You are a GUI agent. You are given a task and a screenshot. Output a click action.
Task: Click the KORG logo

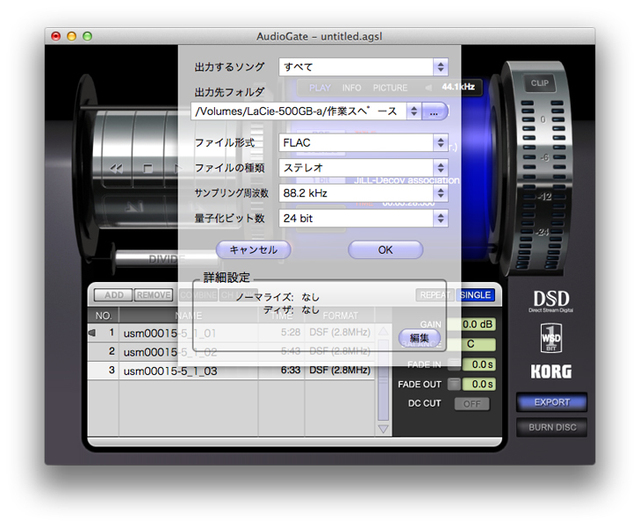(x=551, y=372)
